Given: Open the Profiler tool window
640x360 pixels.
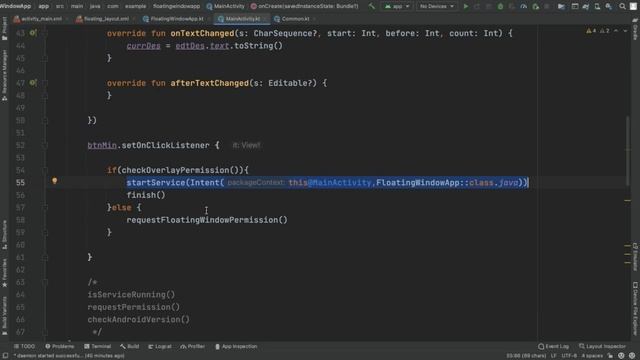Looking at the screenshot, I should [193, 346].
